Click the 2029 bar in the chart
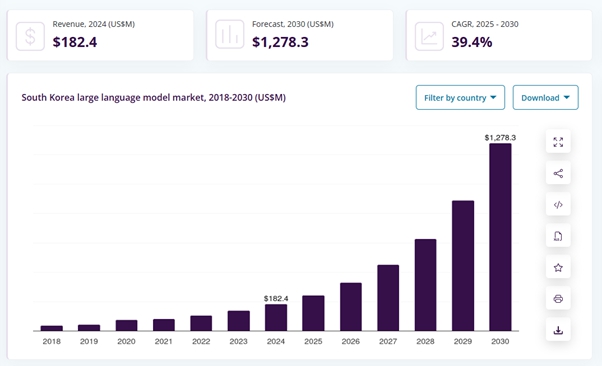Screen dimensions: 602x366 [x=463, y=265]
